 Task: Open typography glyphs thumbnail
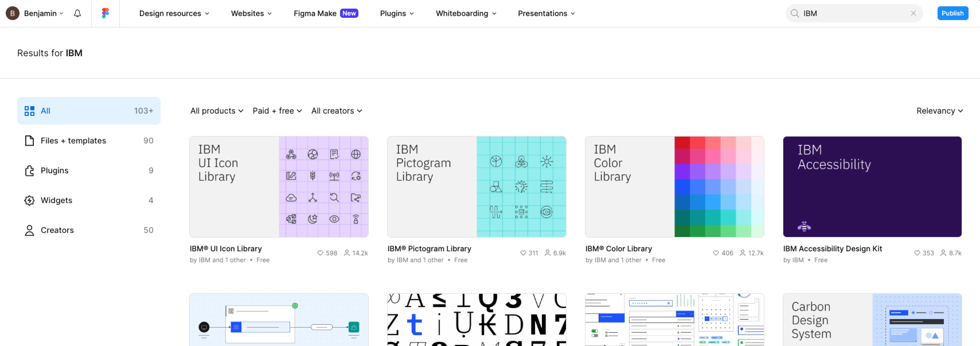coord(477,320)
